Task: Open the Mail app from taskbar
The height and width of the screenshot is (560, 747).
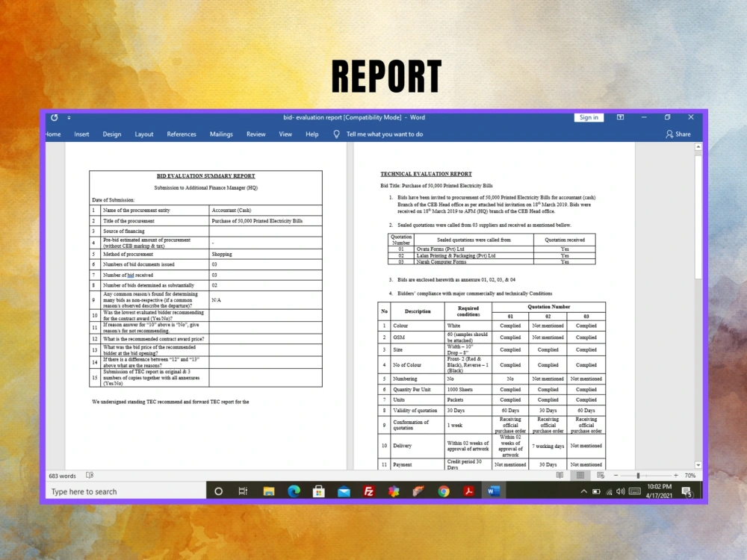Action: tap(344, 491)
